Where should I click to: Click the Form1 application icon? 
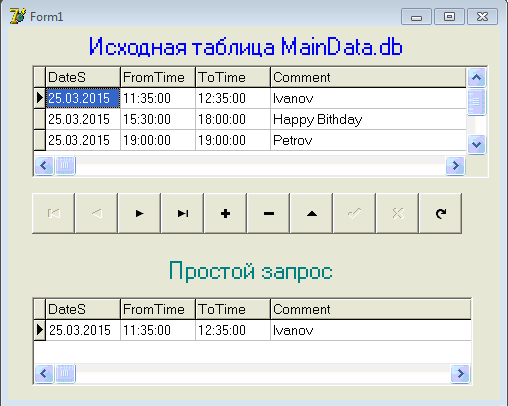(17, 16)
